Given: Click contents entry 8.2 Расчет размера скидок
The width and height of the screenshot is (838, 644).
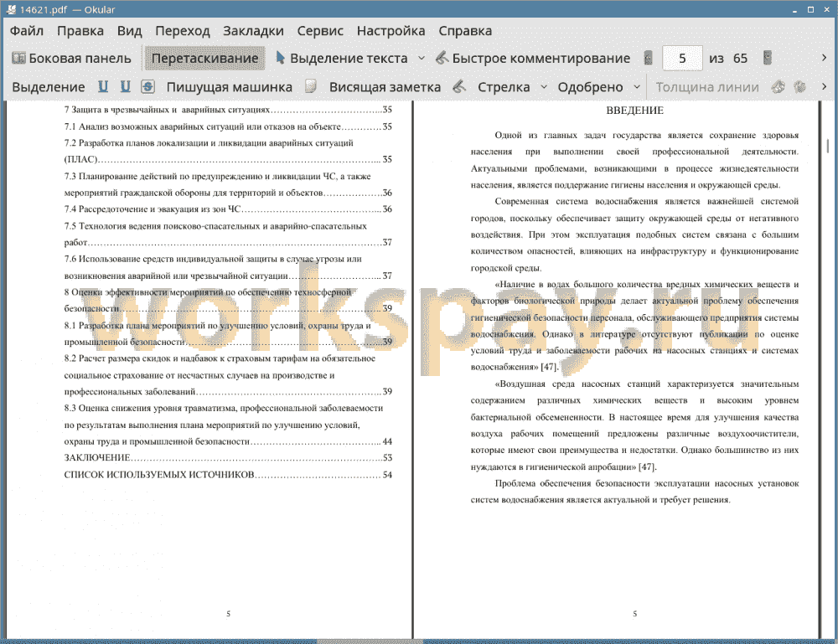Looking at the screenshot, I should (228, 375).
